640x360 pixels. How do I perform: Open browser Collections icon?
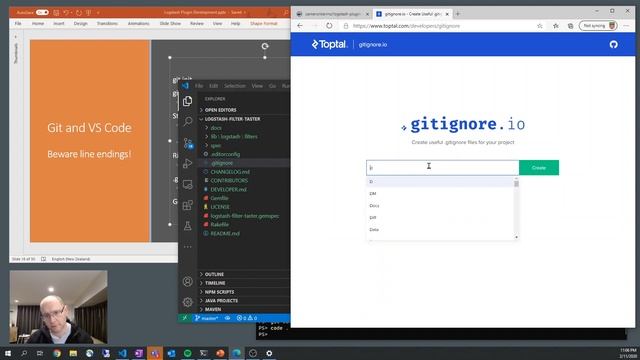(570, 26)
